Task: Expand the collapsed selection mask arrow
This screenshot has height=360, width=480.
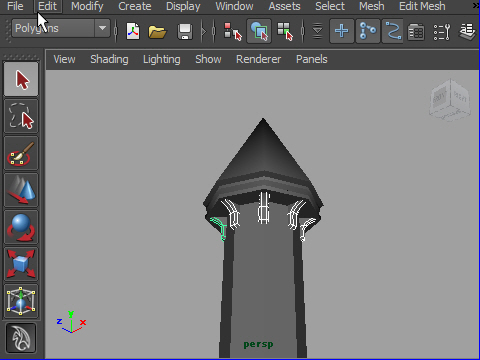Action: (x=204, y=32)
